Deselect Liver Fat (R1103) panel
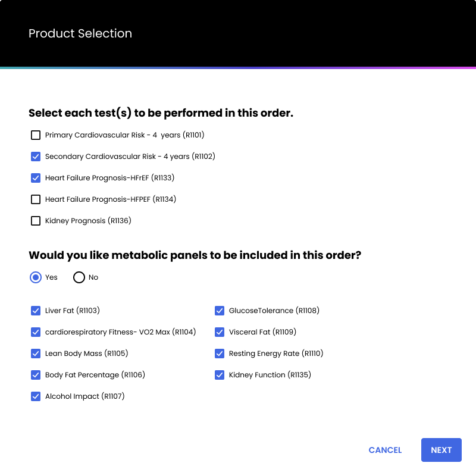Screen dimensions: 476x469 click(36, 311)
